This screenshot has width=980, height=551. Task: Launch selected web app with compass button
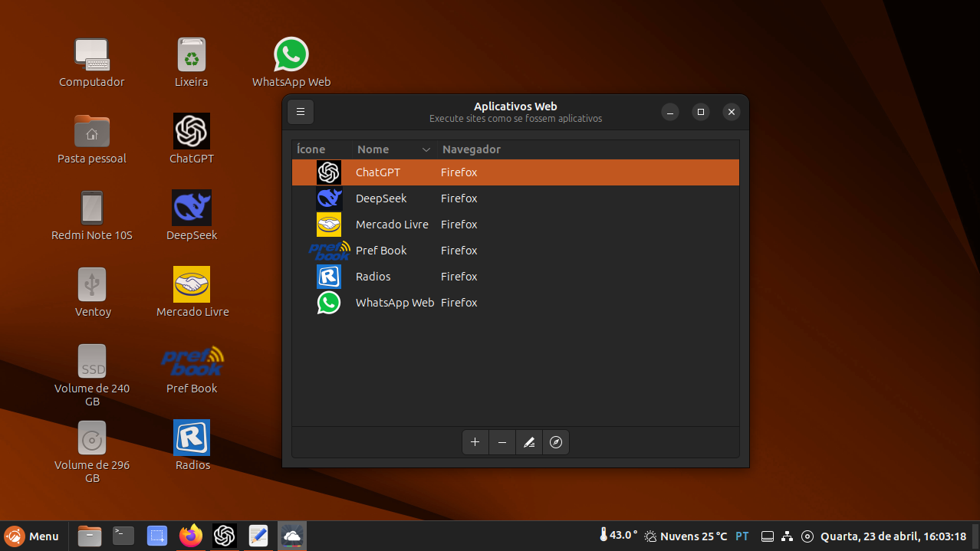coord(556,442)
